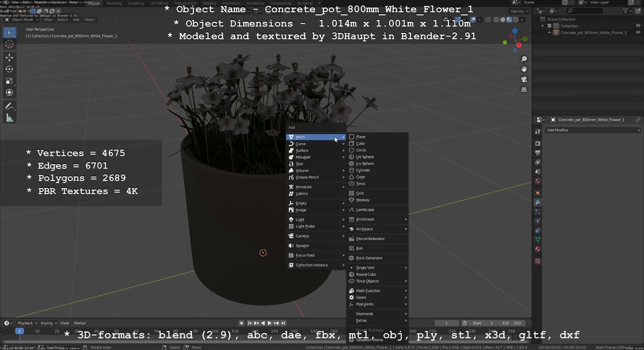644x350 pixels.
Task: Open the Physics properties tab
Action: coord(538,221)
